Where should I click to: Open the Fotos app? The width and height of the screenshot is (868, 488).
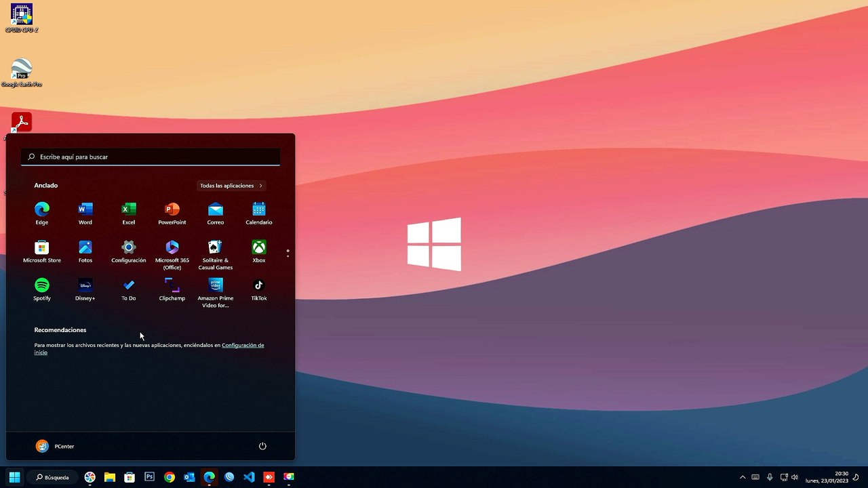coord(85,251)
